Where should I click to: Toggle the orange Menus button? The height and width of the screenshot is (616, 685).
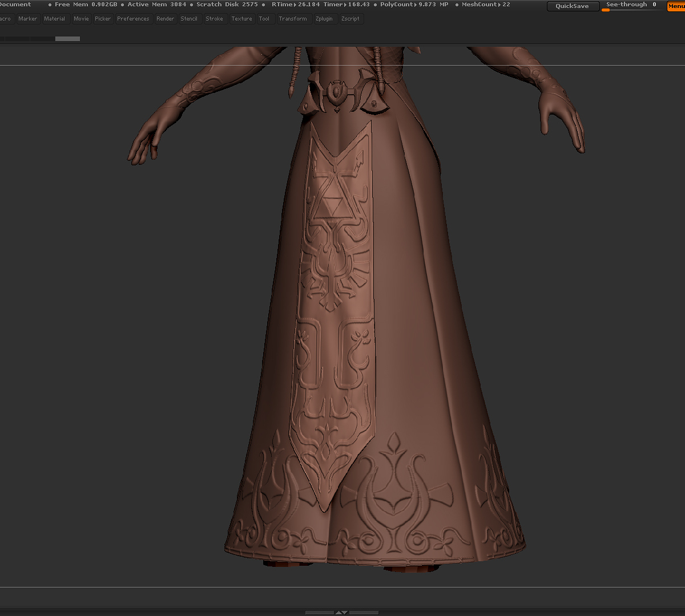click(676, 6)
